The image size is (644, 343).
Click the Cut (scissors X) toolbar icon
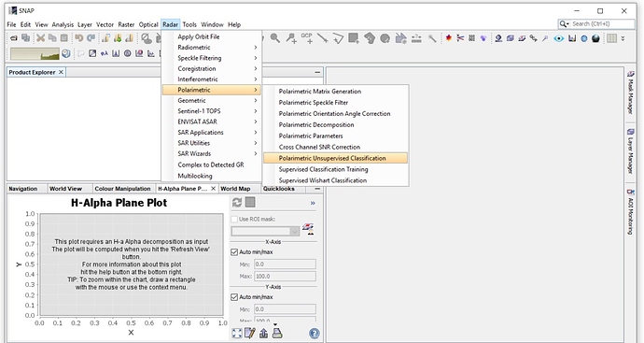pyautogui.click(x=40, y=38)
